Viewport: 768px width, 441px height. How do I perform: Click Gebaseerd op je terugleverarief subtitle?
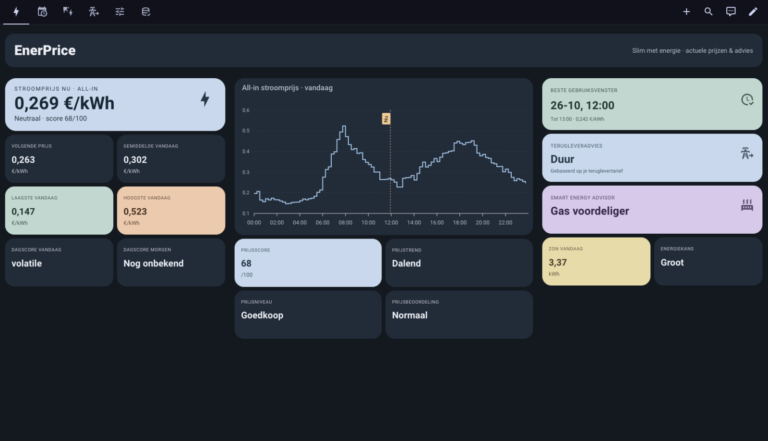pyautogui.click(x=586, y=171)
